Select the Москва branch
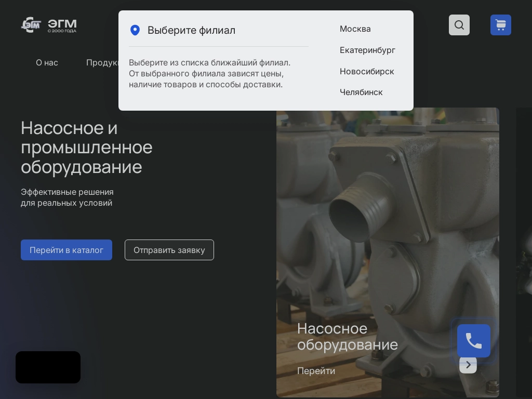 pyautogui.click(x=355, y=29)
